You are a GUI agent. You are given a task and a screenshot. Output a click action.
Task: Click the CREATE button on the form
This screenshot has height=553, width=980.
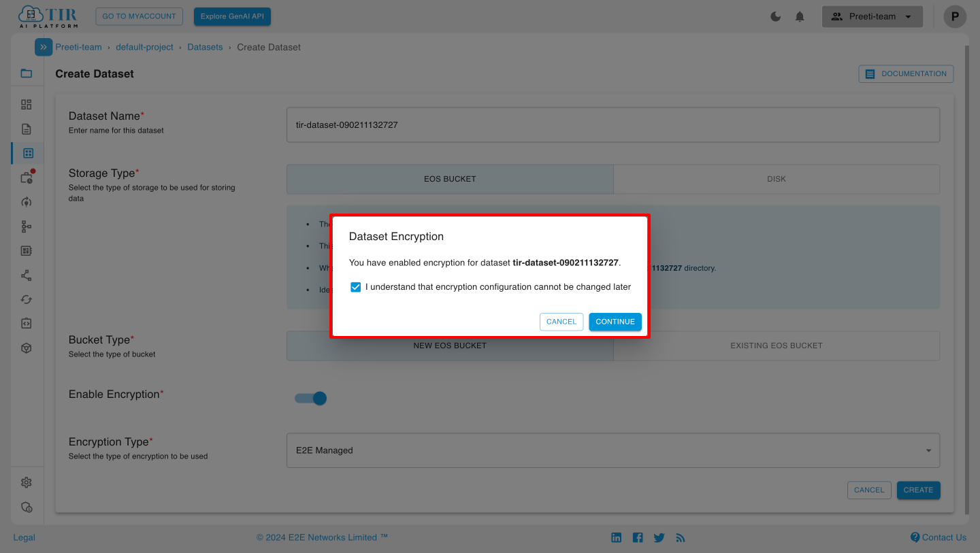(919, 490)
